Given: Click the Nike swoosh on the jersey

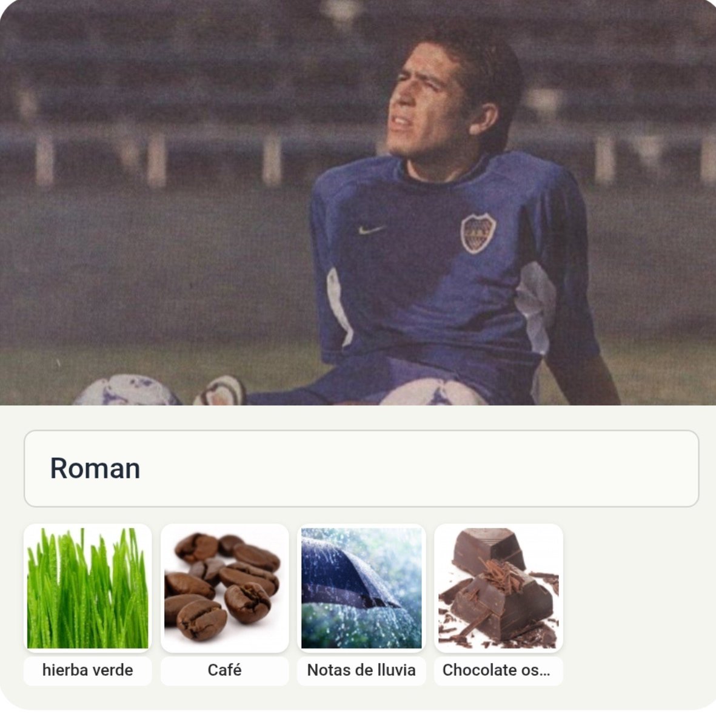Looking at the screenshot, I should 371,229.
